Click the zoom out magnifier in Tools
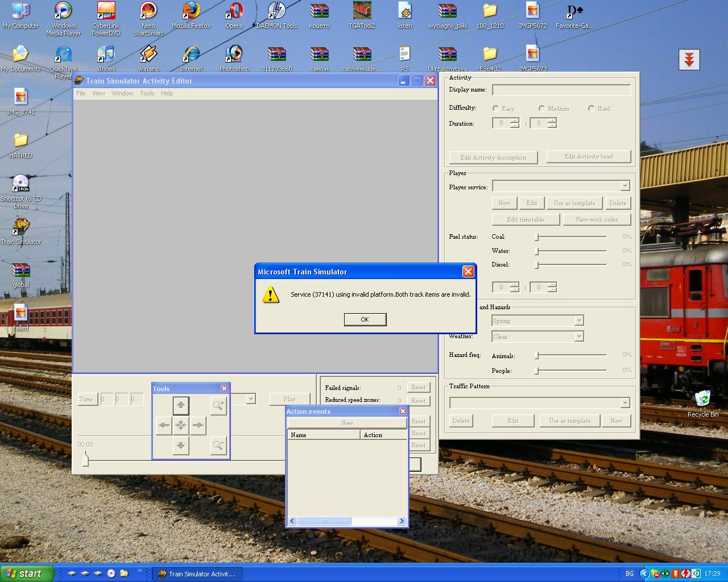Viewport: 728px width, 582px height. [x=218, y=445]
